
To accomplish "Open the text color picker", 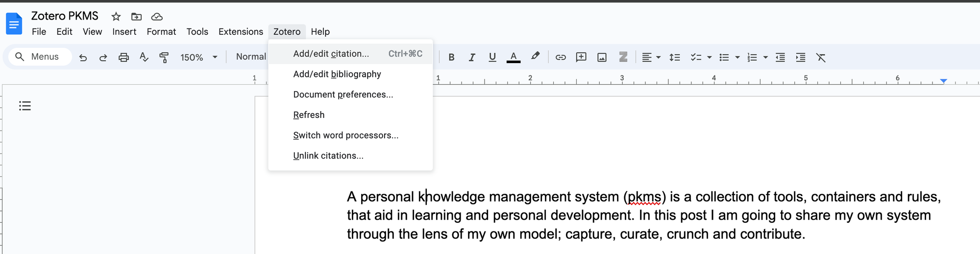I will [513, 57].
